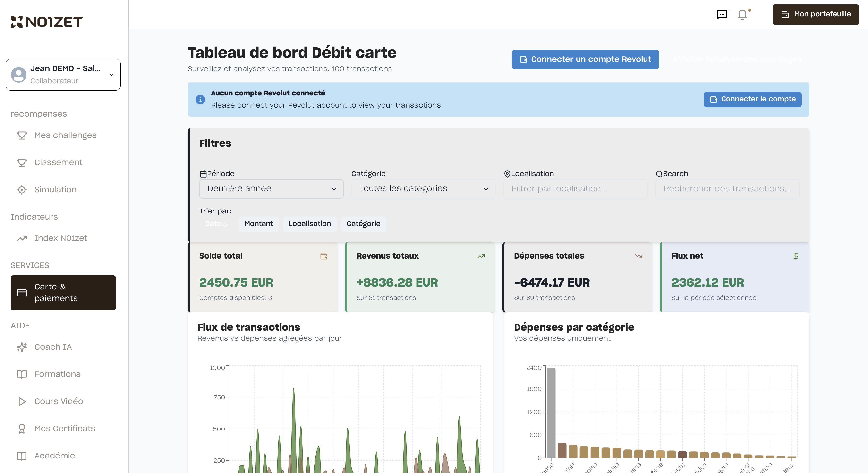Click Connecter un compte Revolut
Screen dimensions: 868x473
tap(585, 60)
